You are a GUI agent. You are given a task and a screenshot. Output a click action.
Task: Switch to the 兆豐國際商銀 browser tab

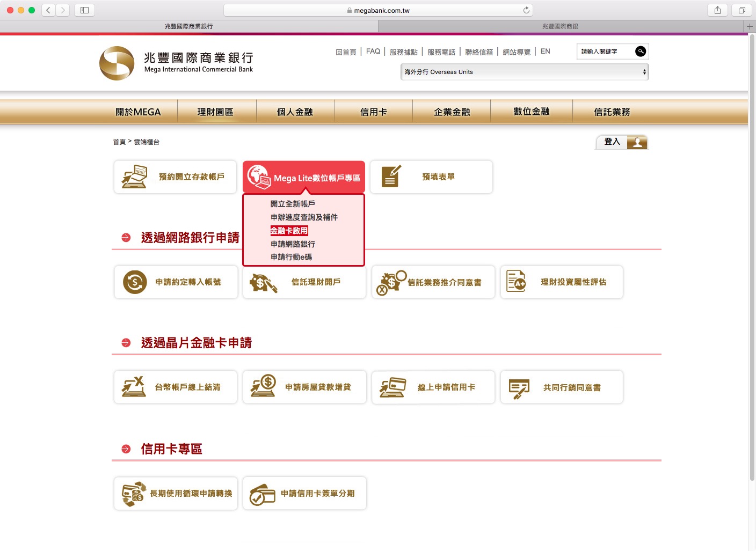pos(560,26)
